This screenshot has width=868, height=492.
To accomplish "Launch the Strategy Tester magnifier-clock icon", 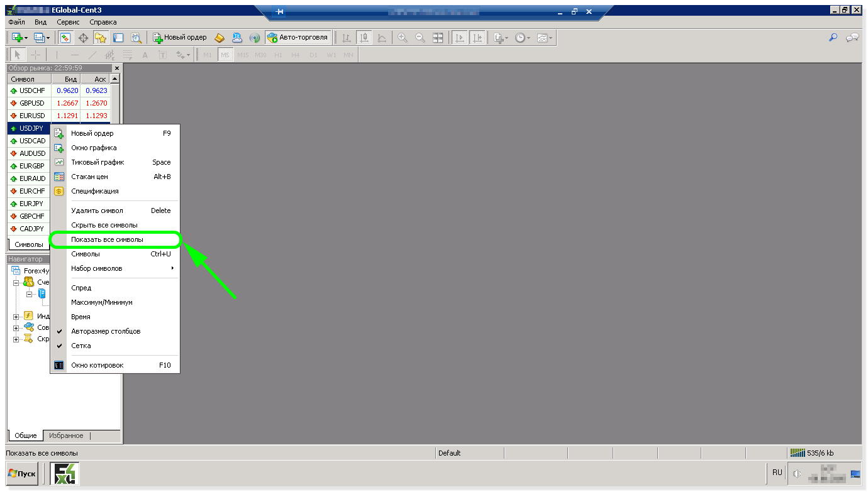I will pos(136,38).
